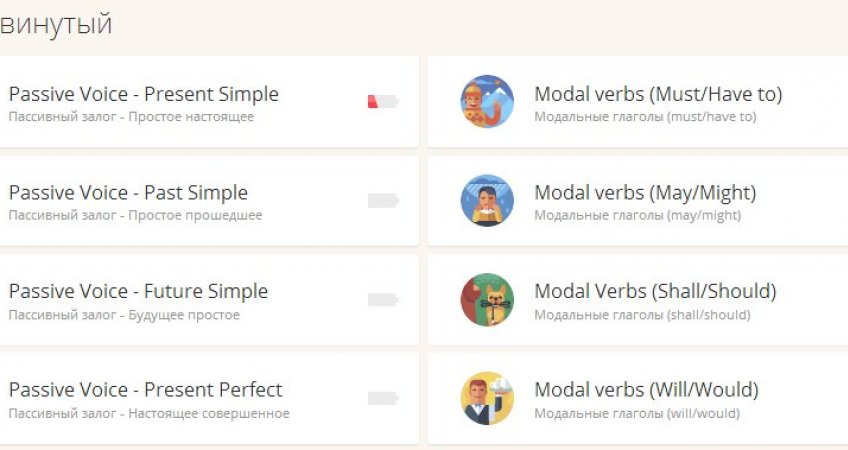
Task: Click the Modal verbs Must/Have to lesson icon
Action: coord(487,102)
